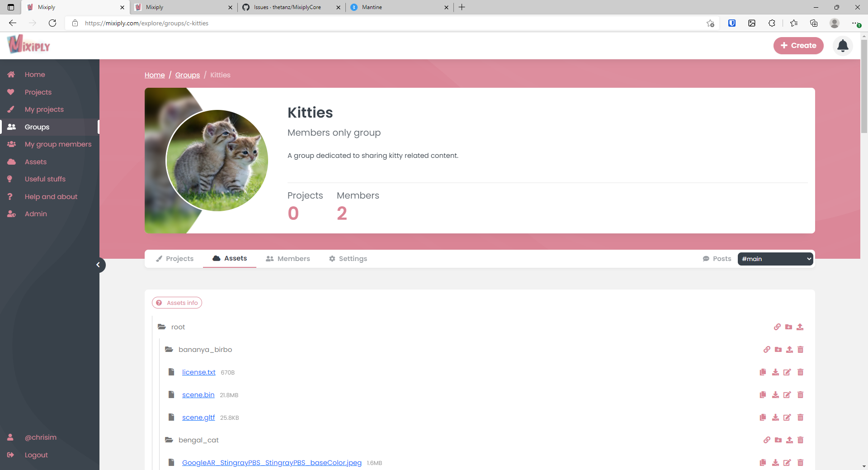Open Assets in the sidebar
The width and height of the screenshot is (868, 470).
point(50,161)
